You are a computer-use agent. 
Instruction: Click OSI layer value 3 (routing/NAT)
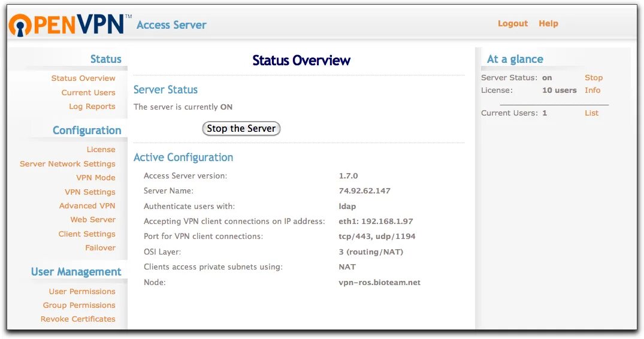click(x=371, y=252)
